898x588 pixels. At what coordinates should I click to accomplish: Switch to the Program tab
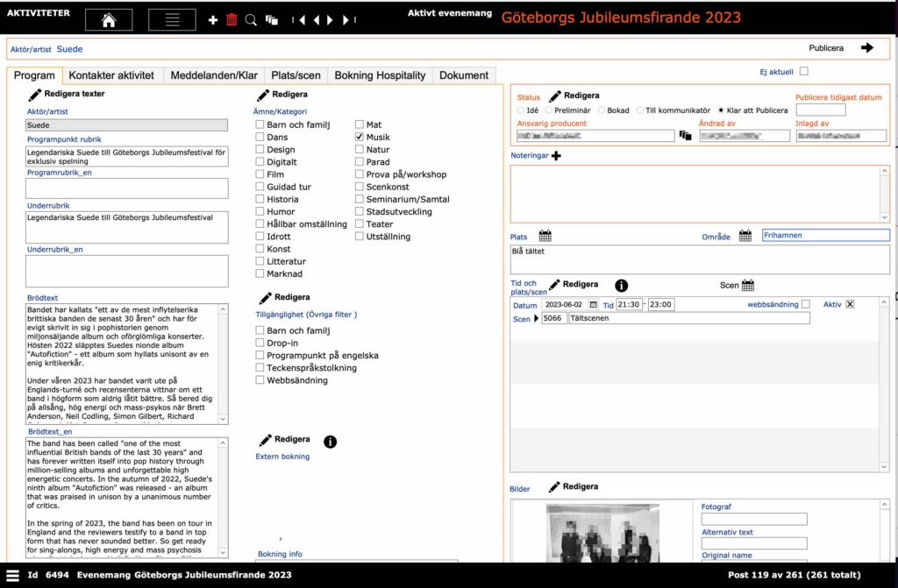pos(34,75)
